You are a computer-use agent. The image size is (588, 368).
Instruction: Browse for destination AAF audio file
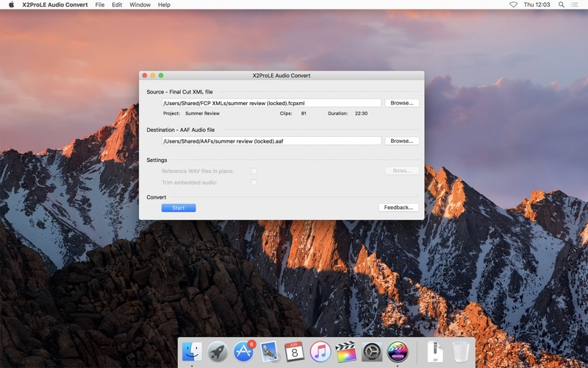402,141
